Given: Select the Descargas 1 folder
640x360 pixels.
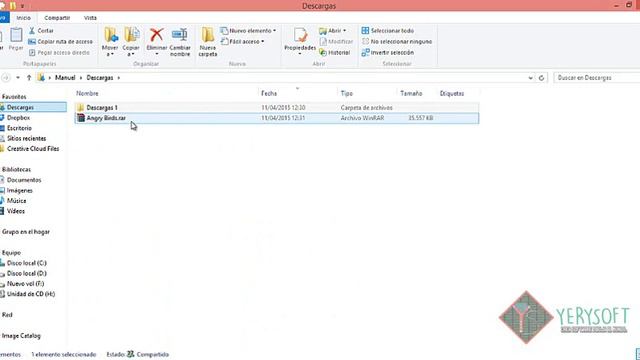Looking at the screenshot, I should 277,108.
